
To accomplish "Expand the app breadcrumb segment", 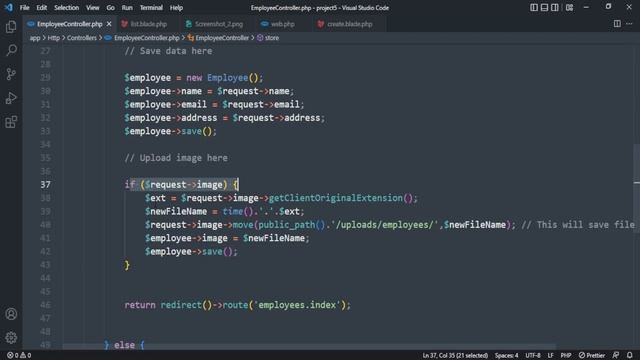I will pos(35,38).
